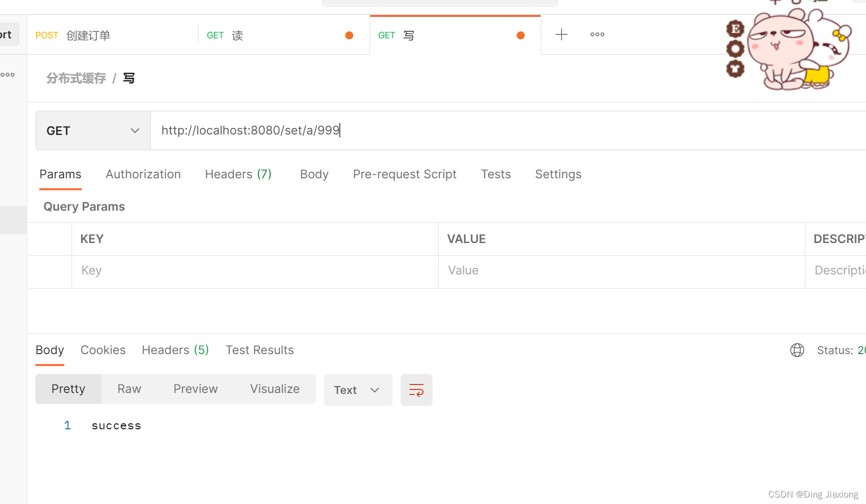
Task: Open response Headers (5) tab
Action: [x=175, y=350]
